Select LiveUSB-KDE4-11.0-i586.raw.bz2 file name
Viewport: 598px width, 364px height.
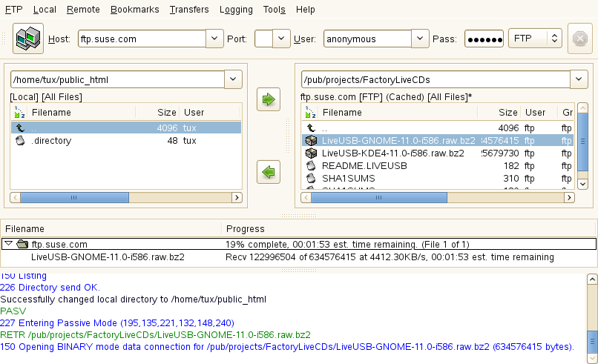point(392,153)
